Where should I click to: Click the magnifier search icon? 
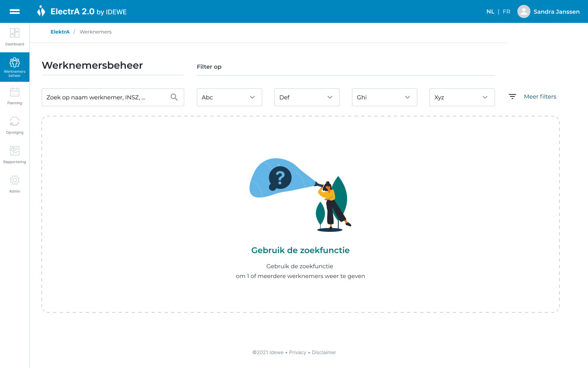(x=174, y=97)
